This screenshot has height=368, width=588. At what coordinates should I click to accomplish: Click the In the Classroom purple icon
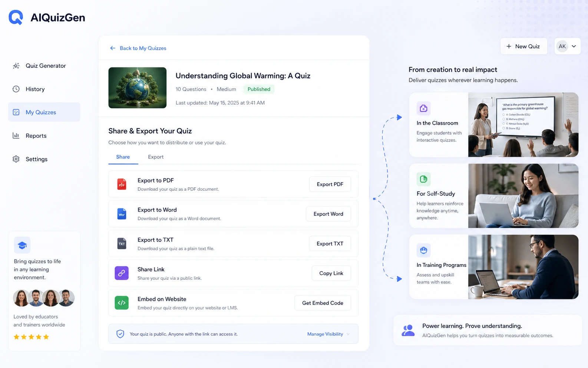423,108
